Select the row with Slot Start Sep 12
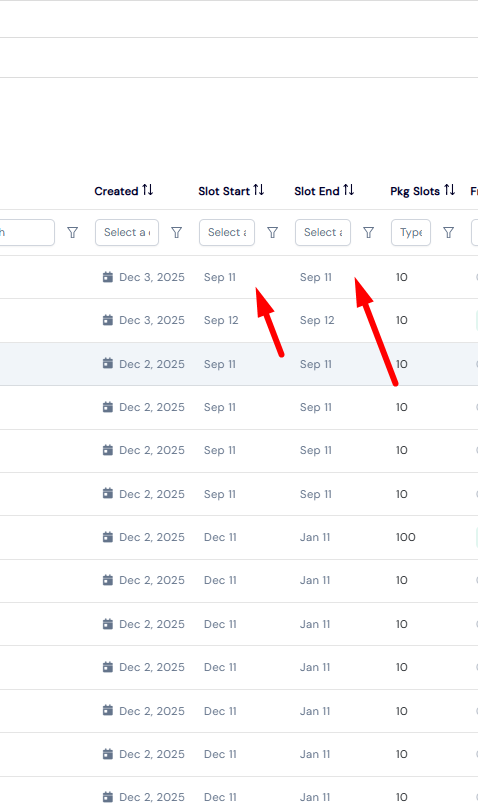This screenshot has width=478, height=807. (239, 320)
